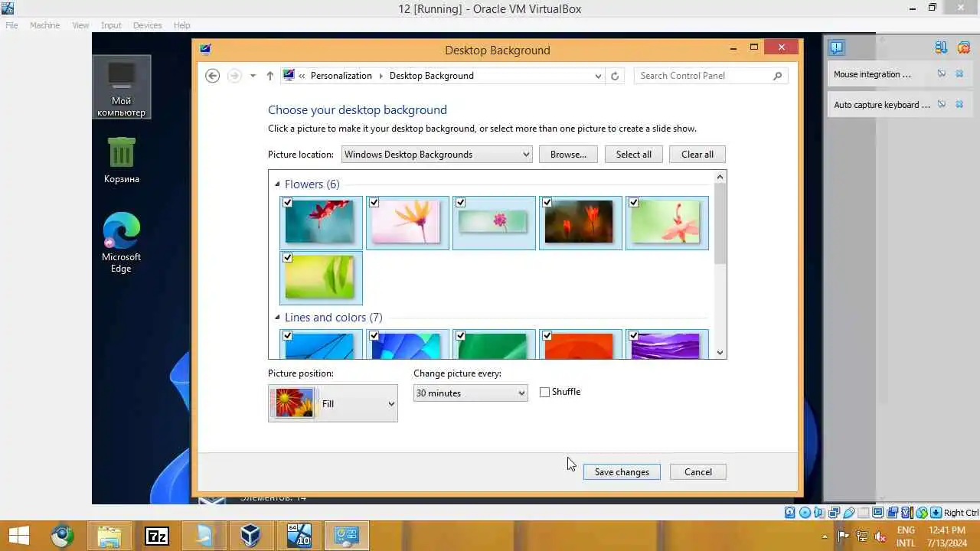Viewport: 980px width, 551px height.
Task: Click the keyboard capture arrow indicator beside Right Ctrl
Action: 936,513
